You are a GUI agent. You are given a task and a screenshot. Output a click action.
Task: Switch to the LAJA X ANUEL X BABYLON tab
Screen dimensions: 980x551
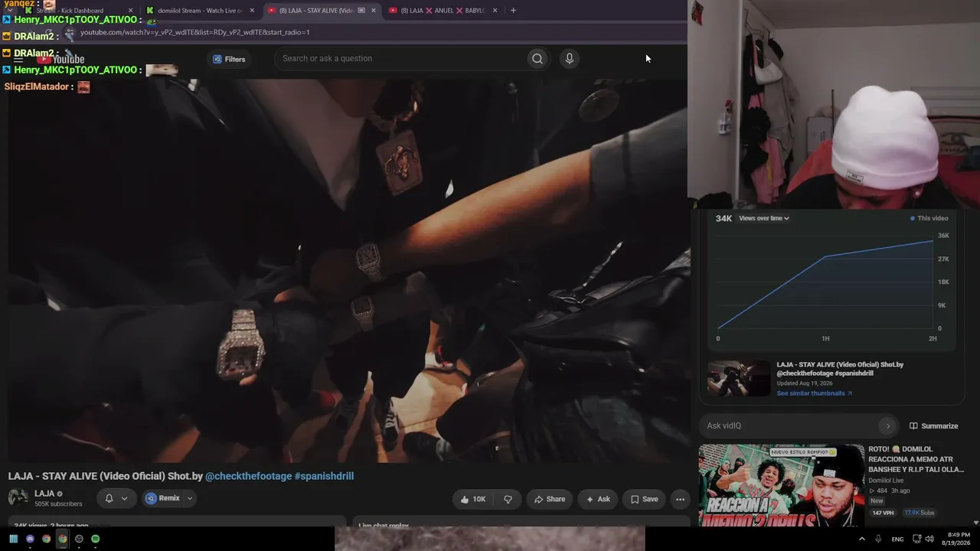coord(443,11)
